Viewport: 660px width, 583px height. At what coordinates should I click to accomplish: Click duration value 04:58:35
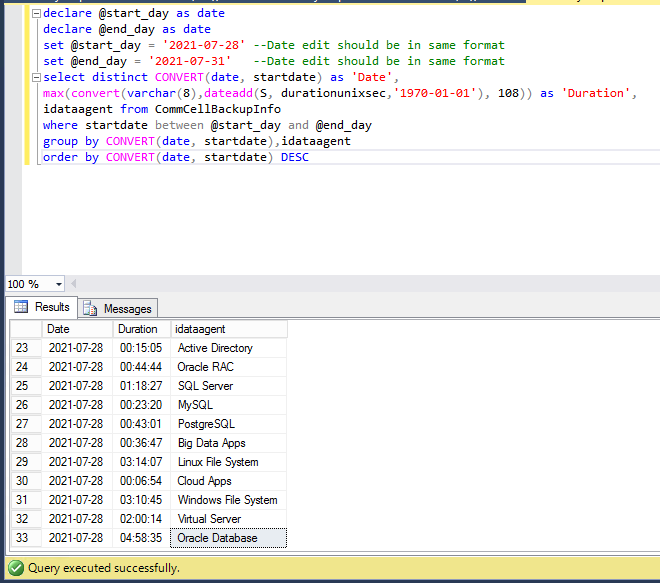[141, 538]
